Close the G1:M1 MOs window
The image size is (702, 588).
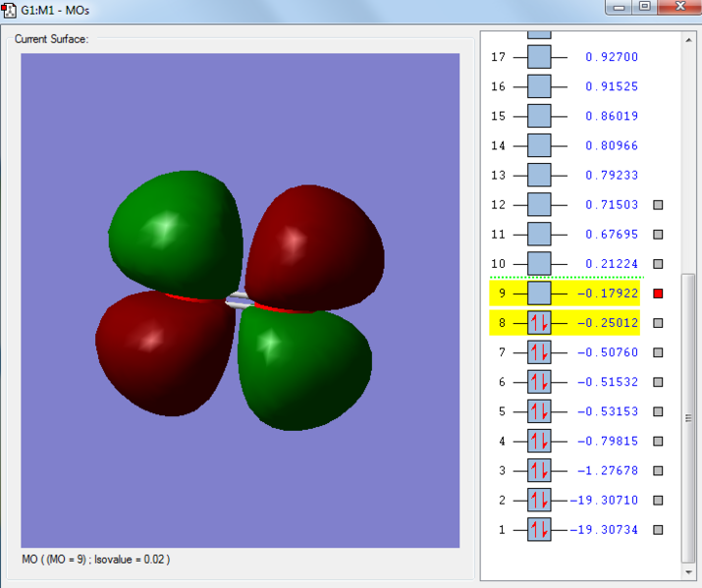(680, 7)
